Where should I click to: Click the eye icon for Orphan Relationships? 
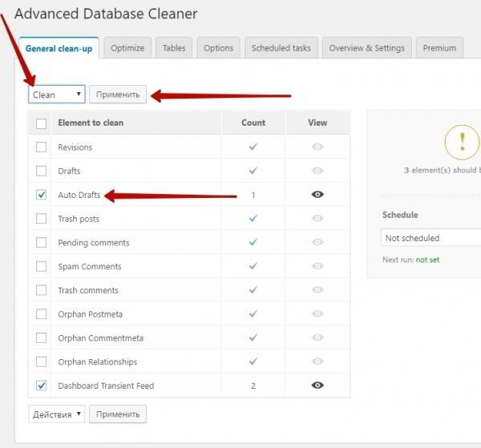click(317, 361)
